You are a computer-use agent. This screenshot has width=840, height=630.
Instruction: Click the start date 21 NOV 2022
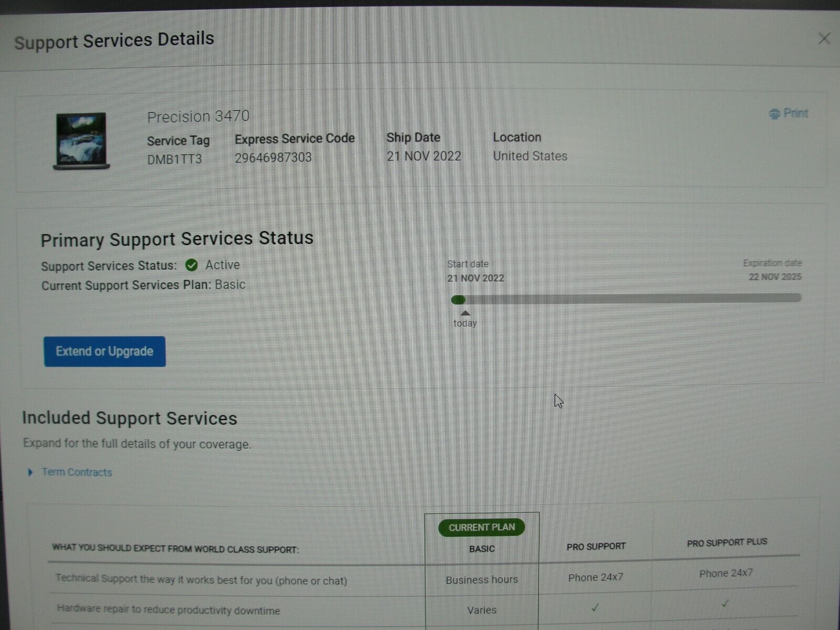click(x=476, y=278)
